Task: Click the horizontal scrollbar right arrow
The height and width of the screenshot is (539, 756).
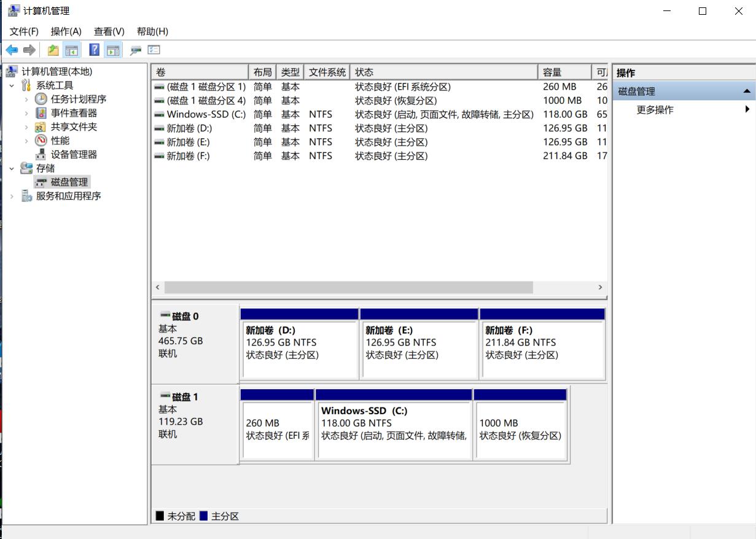Action: pos(600,288)
